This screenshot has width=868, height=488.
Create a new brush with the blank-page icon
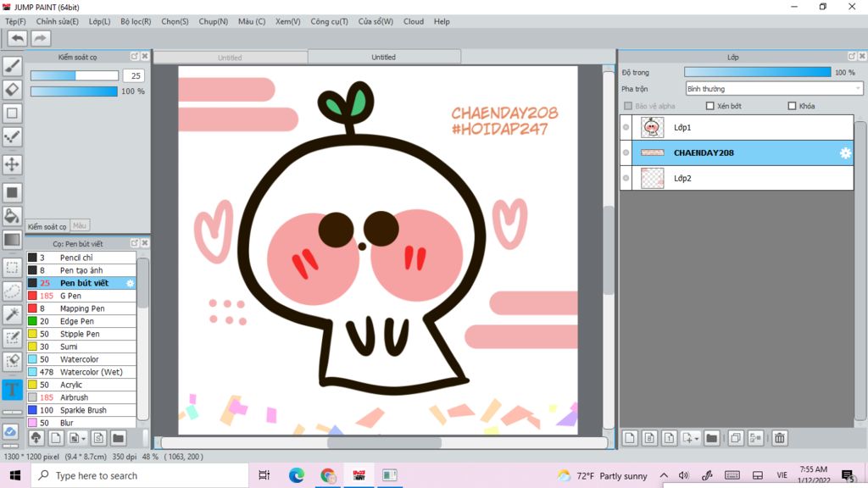tap(55, 438)
